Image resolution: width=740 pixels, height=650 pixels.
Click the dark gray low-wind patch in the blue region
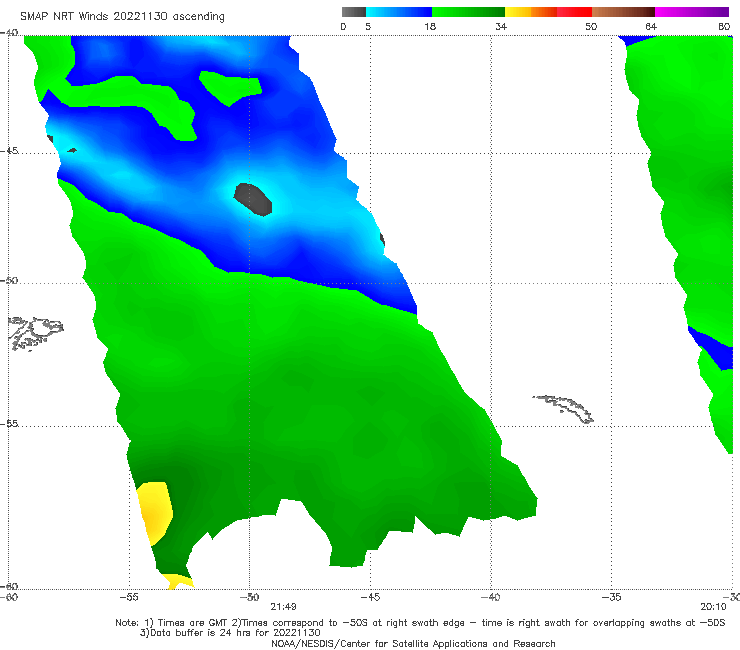[253, 199]
